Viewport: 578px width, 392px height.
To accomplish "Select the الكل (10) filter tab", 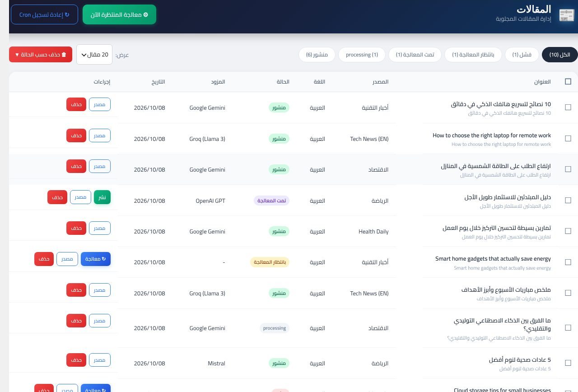I will (x=559, y=55).
